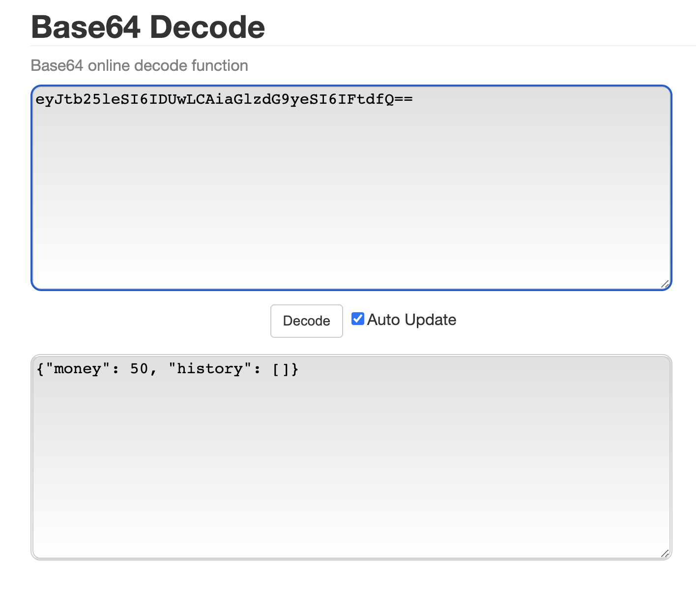700x593 pixels.
Task: Click the Base64 Decode heading
Action: [148, 27]
